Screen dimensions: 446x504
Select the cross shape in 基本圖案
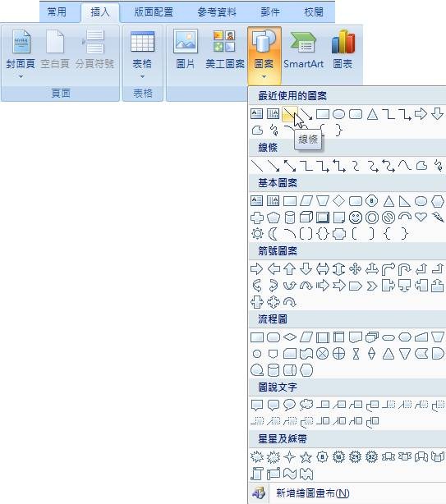click(257, 218)
